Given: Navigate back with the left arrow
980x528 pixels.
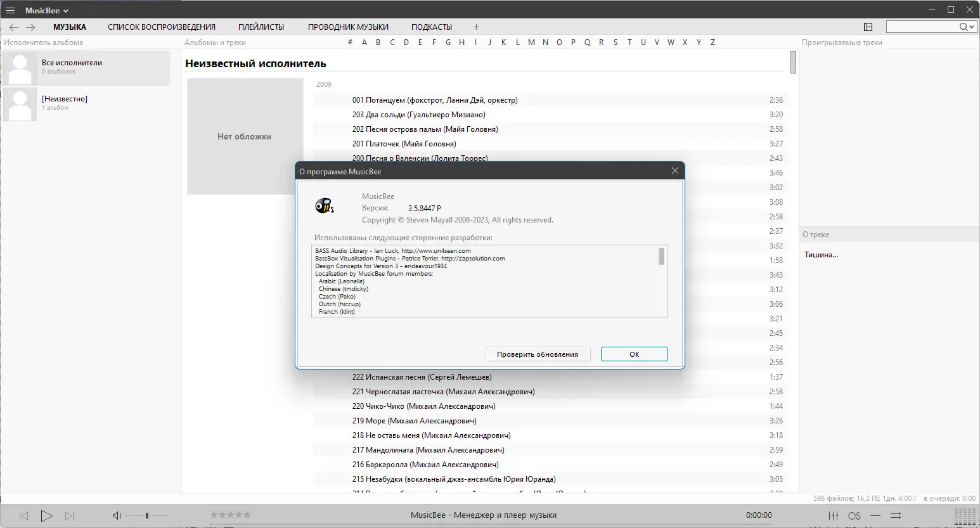Looking at the screenshot, I should 14,27.
